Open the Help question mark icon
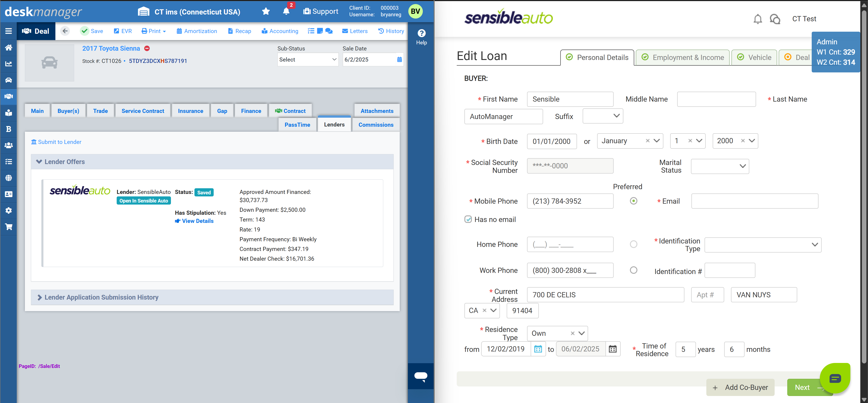868x403 pixels. (x=421, y=33)
